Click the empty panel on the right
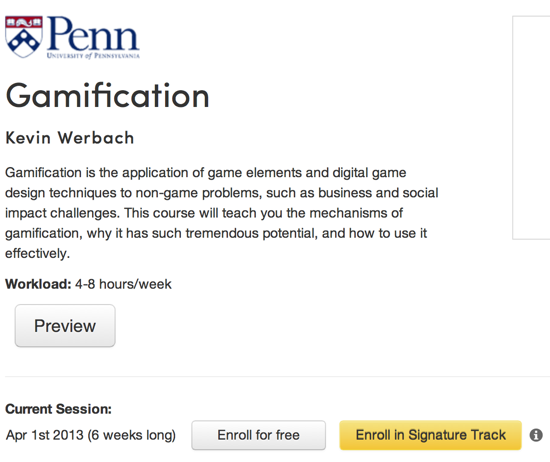This screenshot has width=550, height=462. point(531,128)
